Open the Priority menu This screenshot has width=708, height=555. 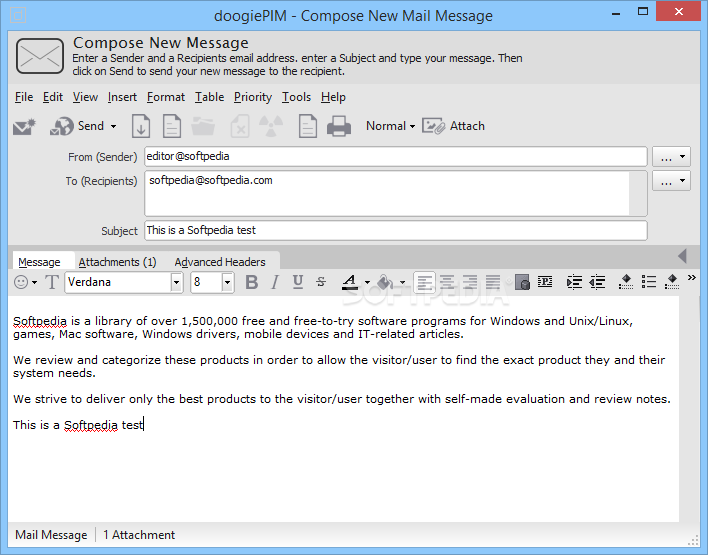(x=253, y=97)
